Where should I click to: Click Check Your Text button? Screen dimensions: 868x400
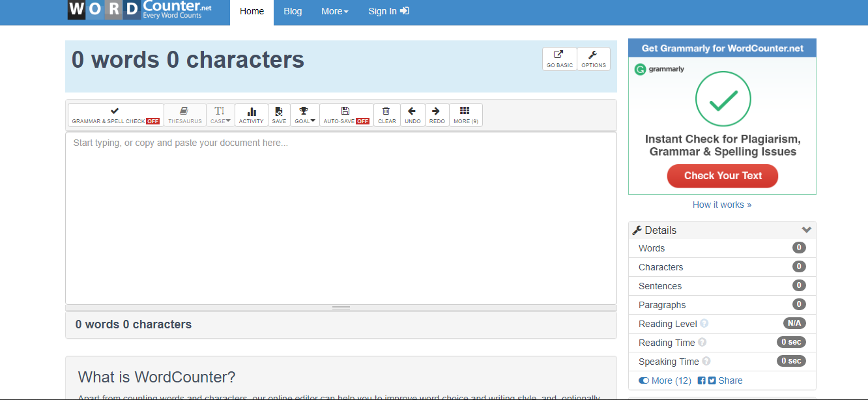click(723, 176)
